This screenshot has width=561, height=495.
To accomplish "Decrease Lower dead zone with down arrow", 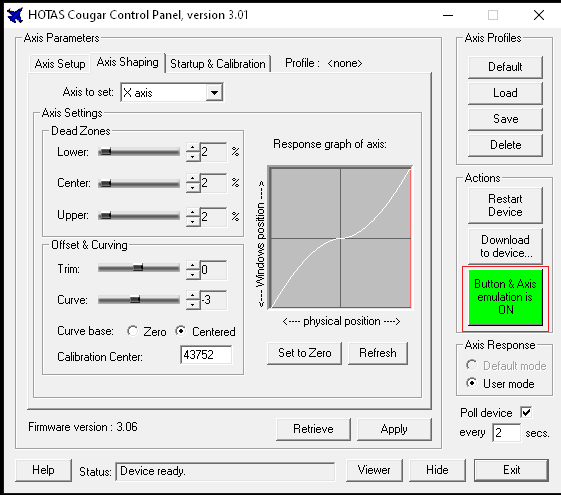I will coord(193,156).
